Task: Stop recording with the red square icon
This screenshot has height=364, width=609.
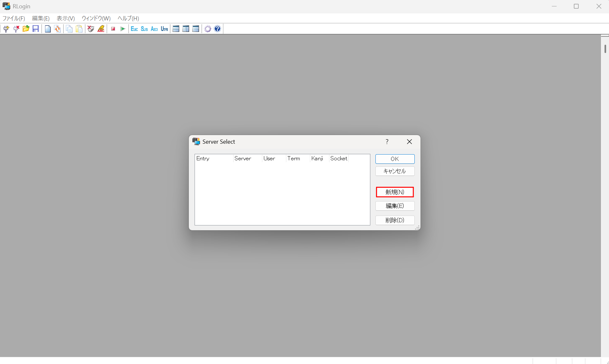Action: [x=113, y=29]
